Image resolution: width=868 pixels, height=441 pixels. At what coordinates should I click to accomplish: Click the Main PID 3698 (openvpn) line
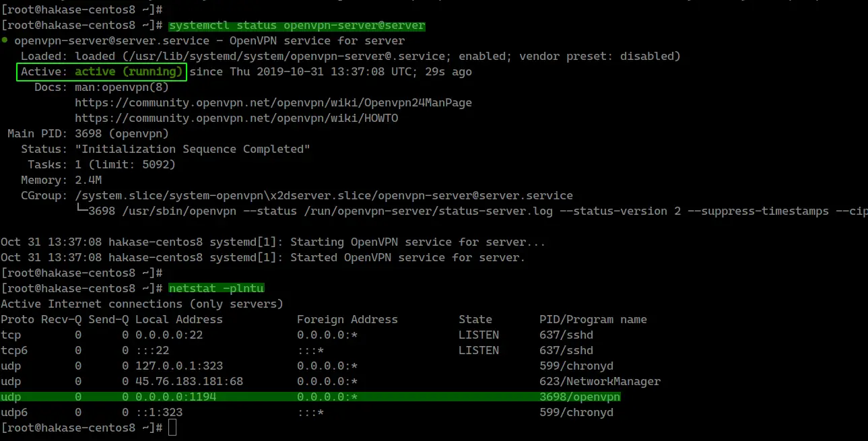point(88,133)
